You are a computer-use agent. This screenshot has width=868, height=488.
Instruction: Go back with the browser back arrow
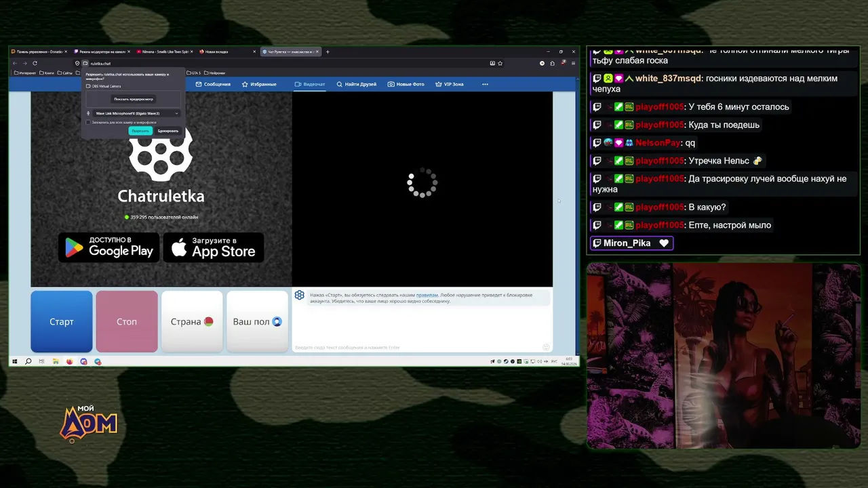pyautogui.click(x=16, y=63)
